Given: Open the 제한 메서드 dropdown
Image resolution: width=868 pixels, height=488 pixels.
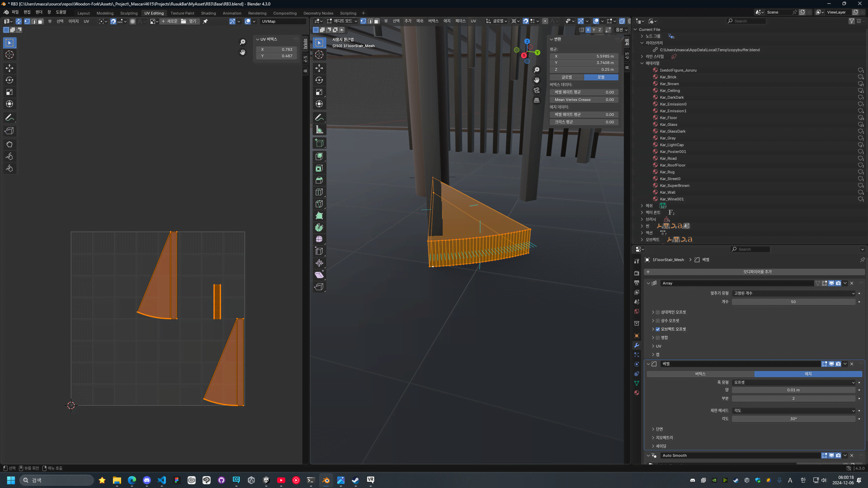Looking at the screenshot, I should tap(793, 411).
